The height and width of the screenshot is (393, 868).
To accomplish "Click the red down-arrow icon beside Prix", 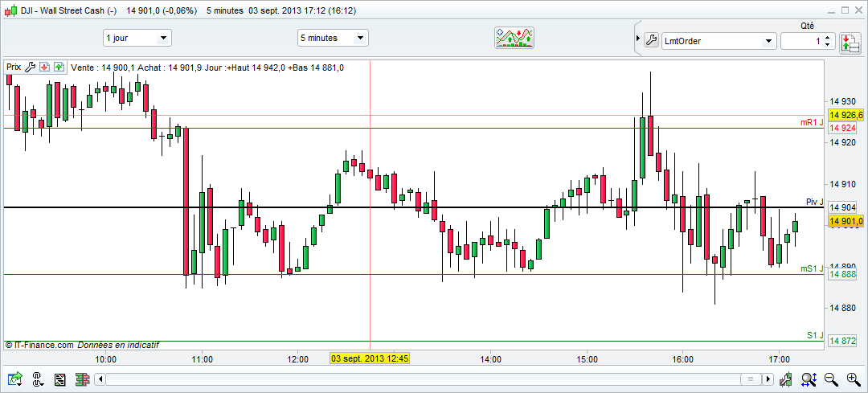I will click(x=45, y=67).
